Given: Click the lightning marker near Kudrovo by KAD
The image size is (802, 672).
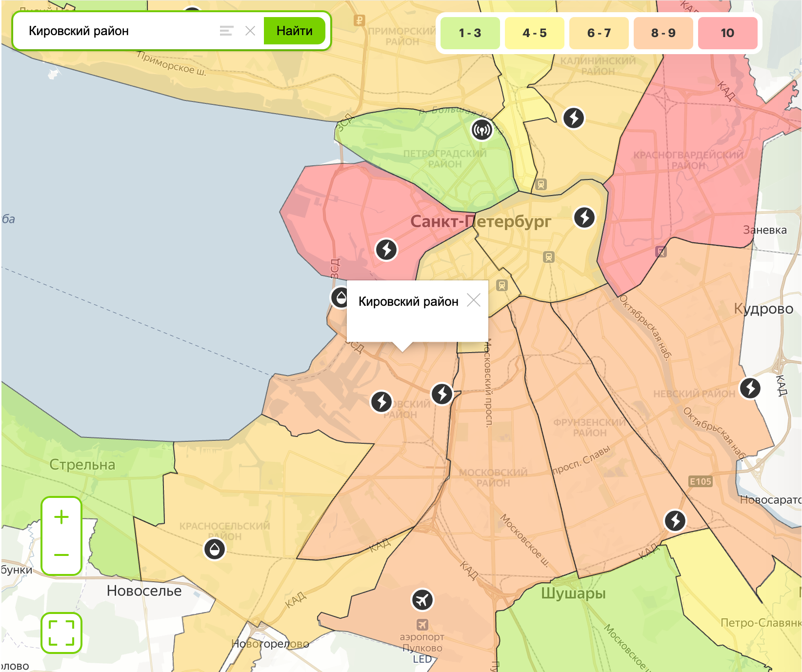Looking at the screenshot, I should coord(750,388).
